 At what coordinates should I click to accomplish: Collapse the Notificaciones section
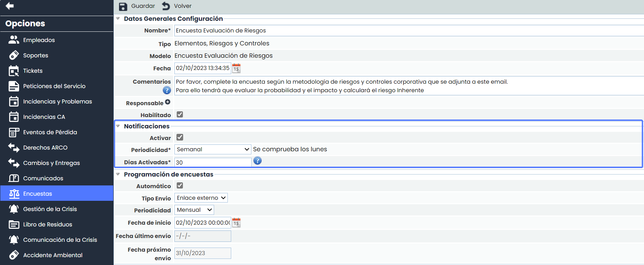click(x=118, y=126)
